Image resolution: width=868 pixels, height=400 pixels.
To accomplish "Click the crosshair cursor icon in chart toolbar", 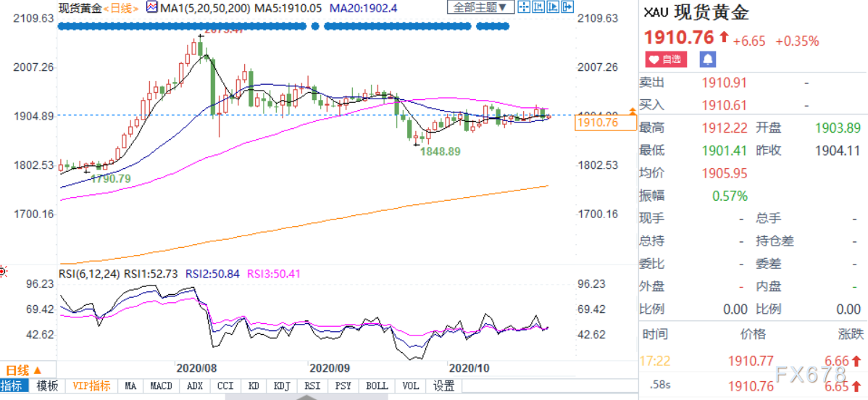I will click(525, 7).
